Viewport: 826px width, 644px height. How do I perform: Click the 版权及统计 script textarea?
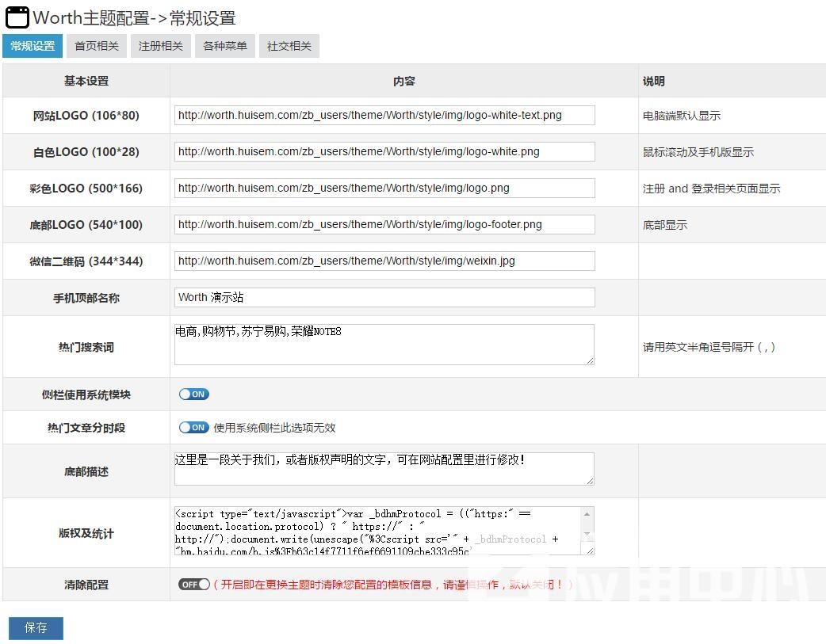pos(378,531)
